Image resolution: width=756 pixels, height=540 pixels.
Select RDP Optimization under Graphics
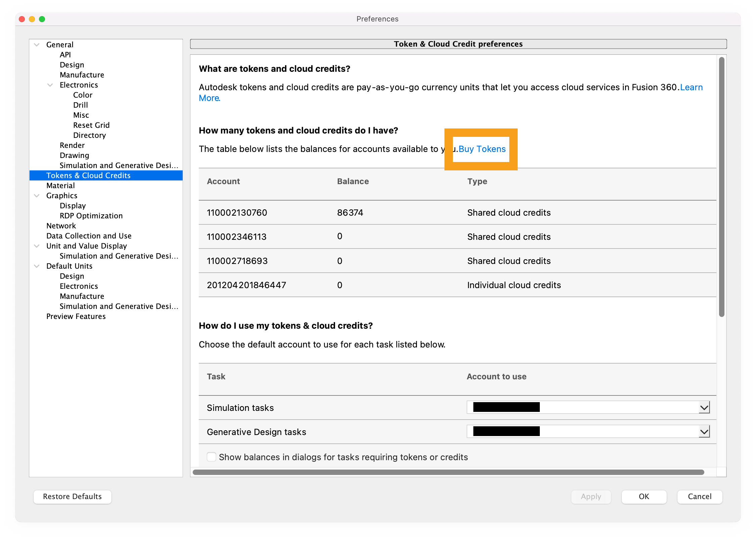[x=91, y=216]
